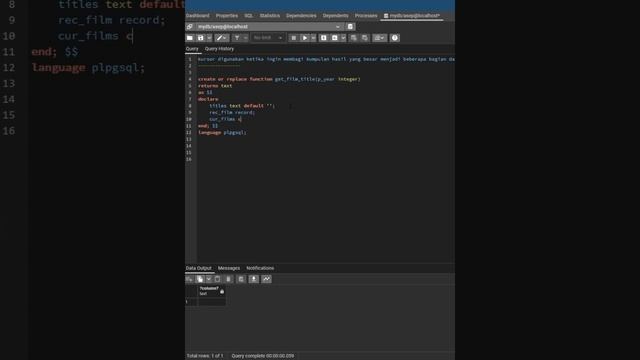Expand the save file options arrow

click(209, 38)
